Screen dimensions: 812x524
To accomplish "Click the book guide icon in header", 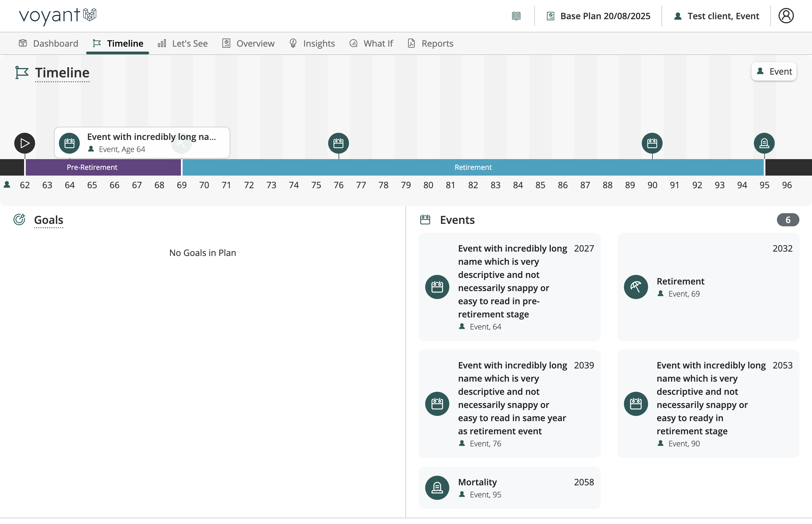I will 516,16.
